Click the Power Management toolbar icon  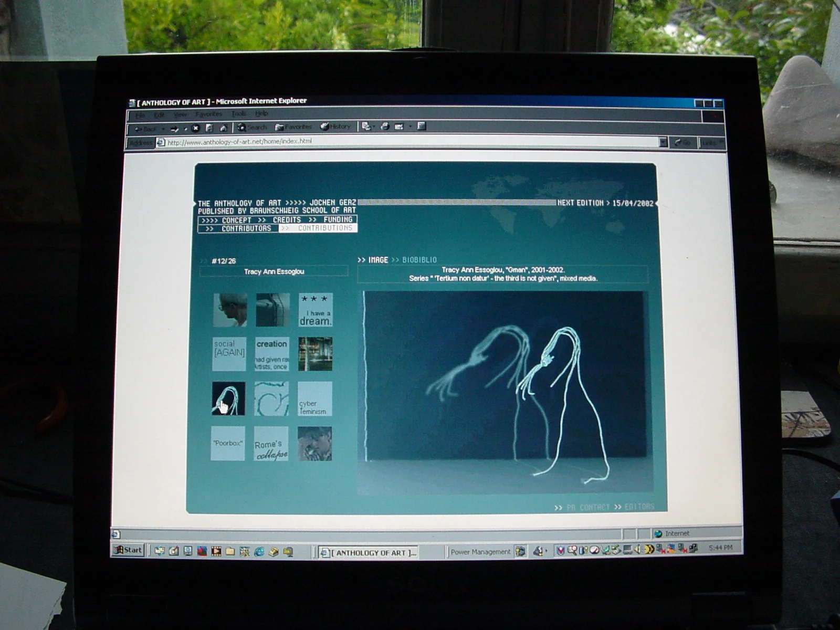point(520,551)
